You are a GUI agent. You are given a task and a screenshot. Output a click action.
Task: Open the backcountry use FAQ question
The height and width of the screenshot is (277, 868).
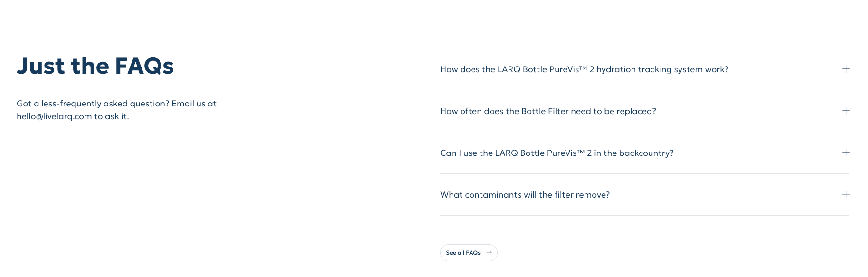point(557,153)
